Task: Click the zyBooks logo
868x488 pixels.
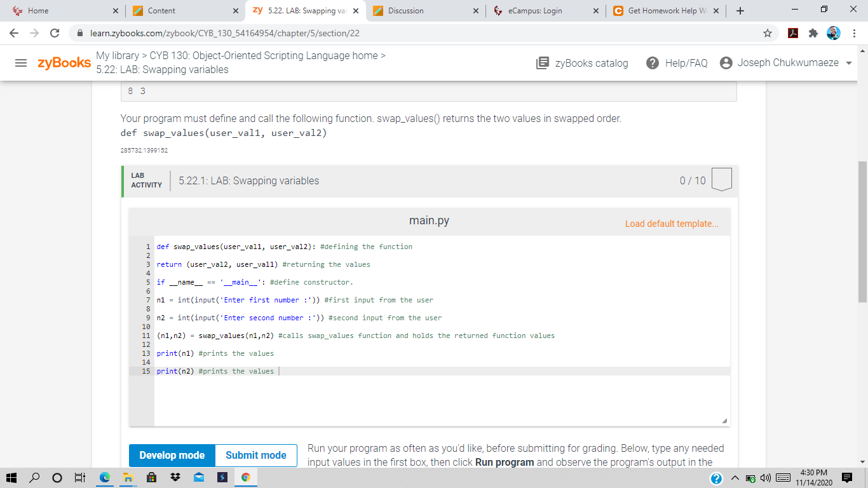Action: (x=64, y=63)
